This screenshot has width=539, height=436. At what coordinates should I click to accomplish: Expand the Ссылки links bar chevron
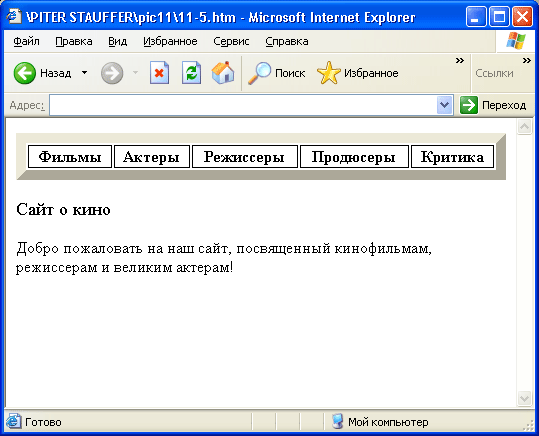(x=527, y=61)
